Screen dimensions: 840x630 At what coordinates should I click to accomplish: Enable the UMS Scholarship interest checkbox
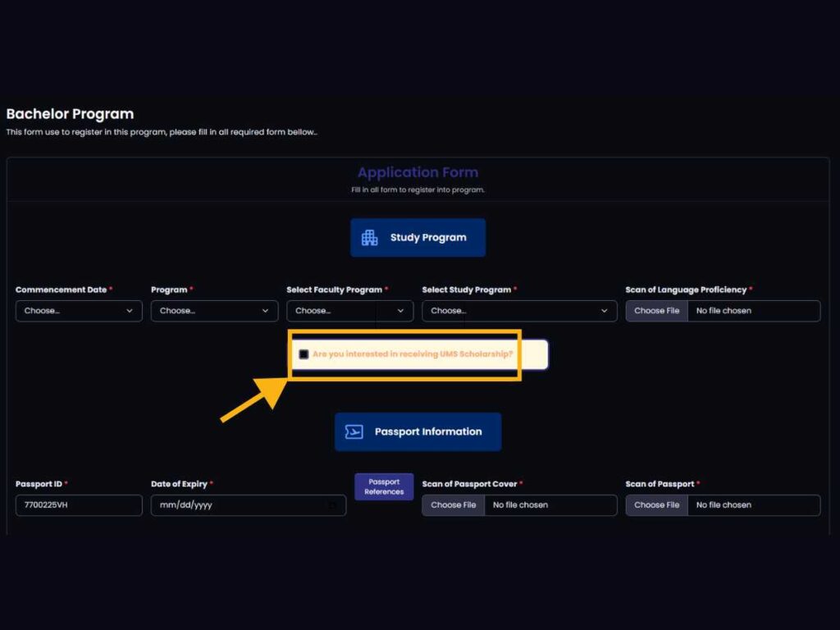[304, 354]
